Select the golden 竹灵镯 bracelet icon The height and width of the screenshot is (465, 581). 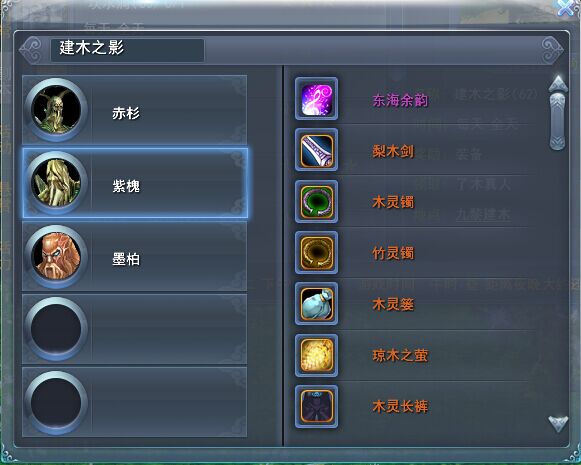pyautogui.click(x=316, y=253)
